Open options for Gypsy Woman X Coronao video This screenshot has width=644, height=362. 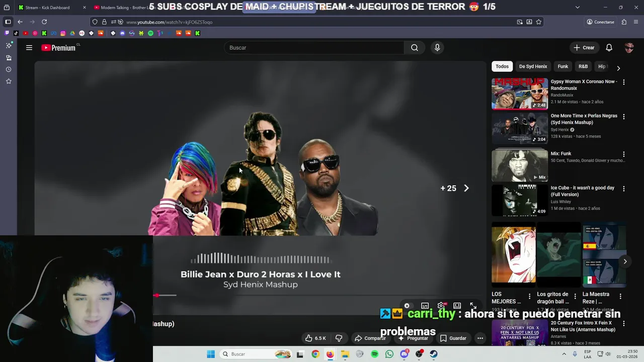tap(624, 82)
